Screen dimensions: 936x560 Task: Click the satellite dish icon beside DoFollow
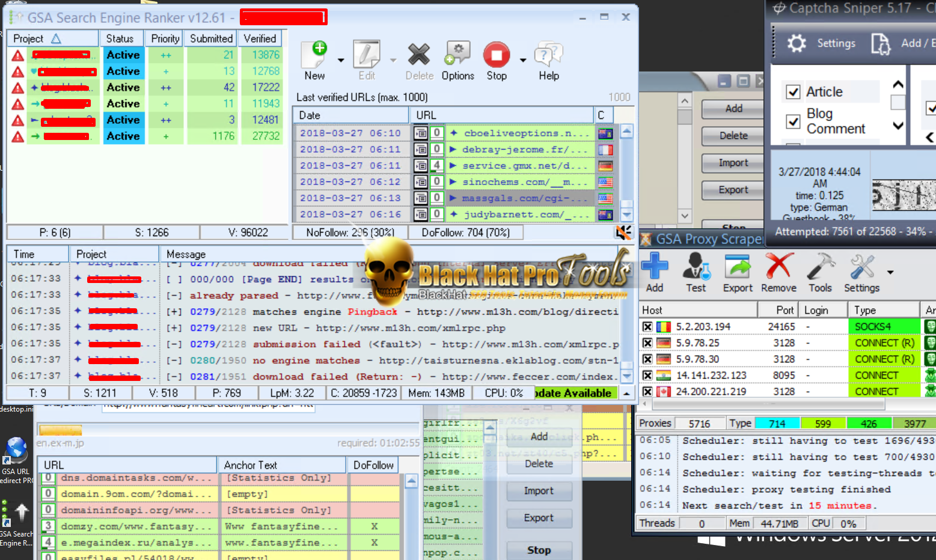point(624,233)
